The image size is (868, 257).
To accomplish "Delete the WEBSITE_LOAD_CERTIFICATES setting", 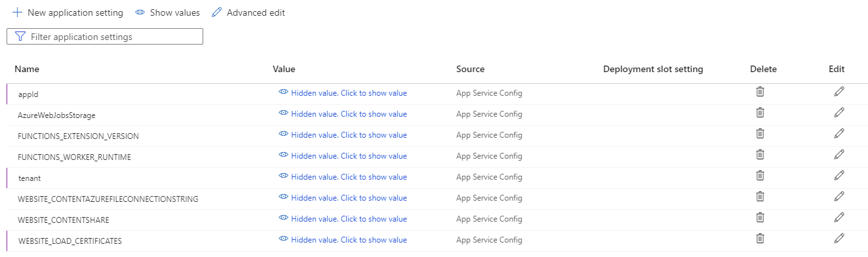I will pyautogui.click(x=760, y=239).
